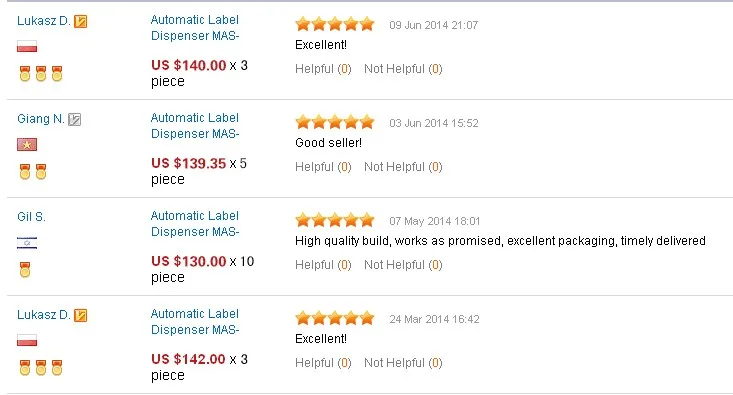Open Gil S. buyer profile link
Image resolution: width=733 pixels, height=395 pixels.
(x=31, y=217)
